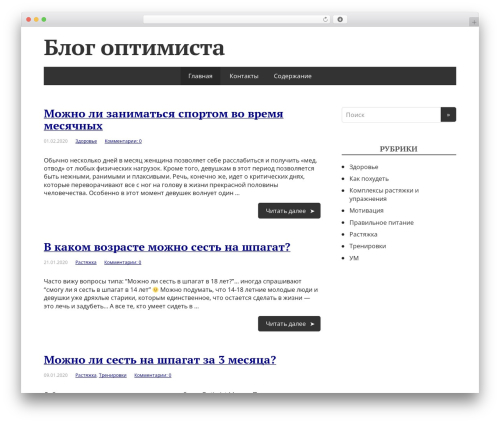The height and width of the screenshot is (423, 500).
Task: Click the red close window button
Action: point(29,19)
